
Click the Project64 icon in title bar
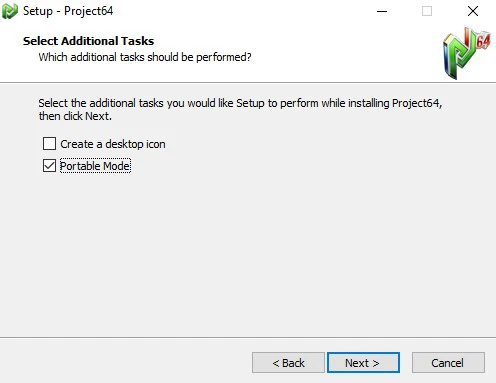click(9, 11)
